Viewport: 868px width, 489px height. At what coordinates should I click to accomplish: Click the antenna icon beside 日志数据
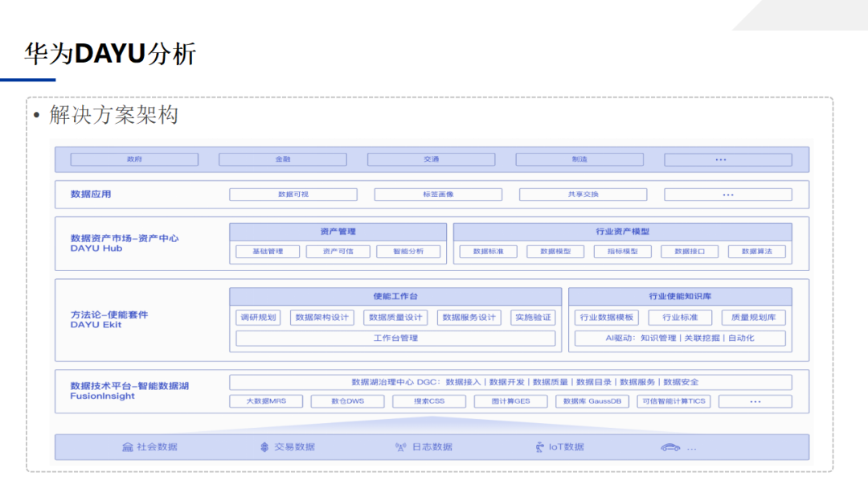coord(401,447)
